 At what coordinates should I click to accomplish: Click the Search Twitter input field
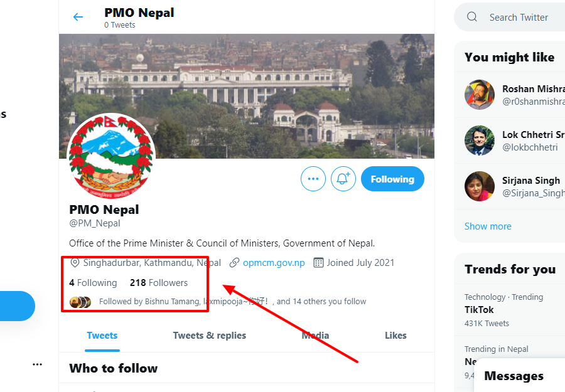point(521,18)
